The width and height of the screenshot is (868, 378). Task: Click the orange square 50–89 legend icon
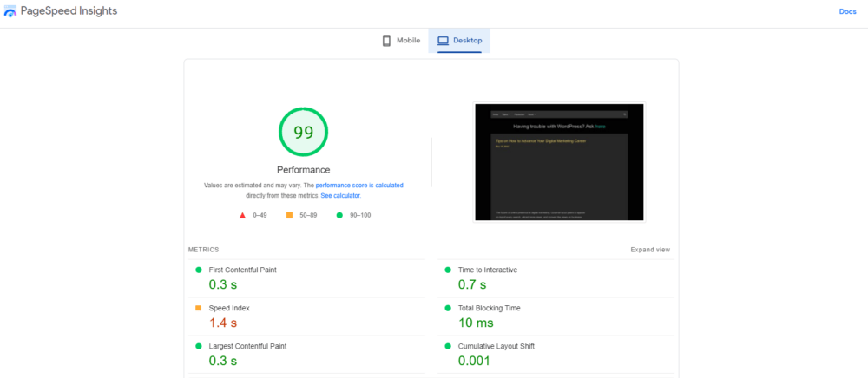[289, 215]
